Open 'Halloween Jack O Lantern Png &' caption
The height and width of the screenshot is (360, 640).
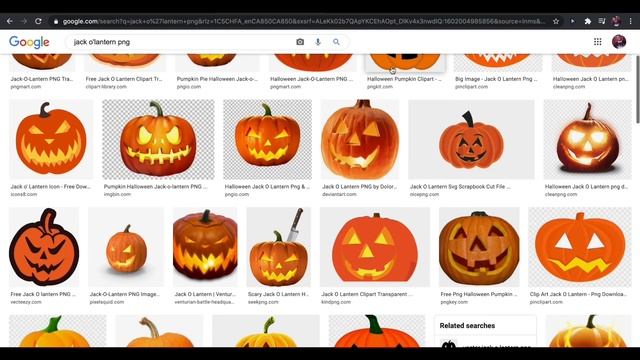[267, 187]
